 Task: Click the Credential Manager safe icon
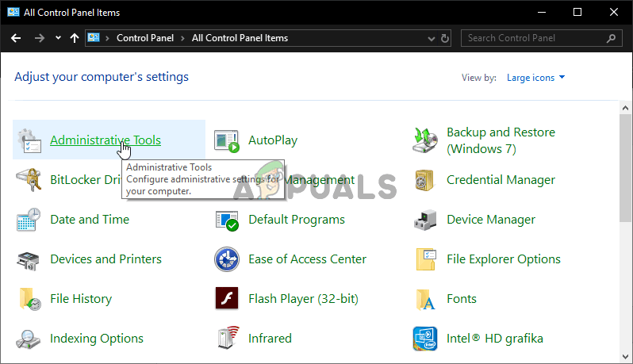click(426, 180)
